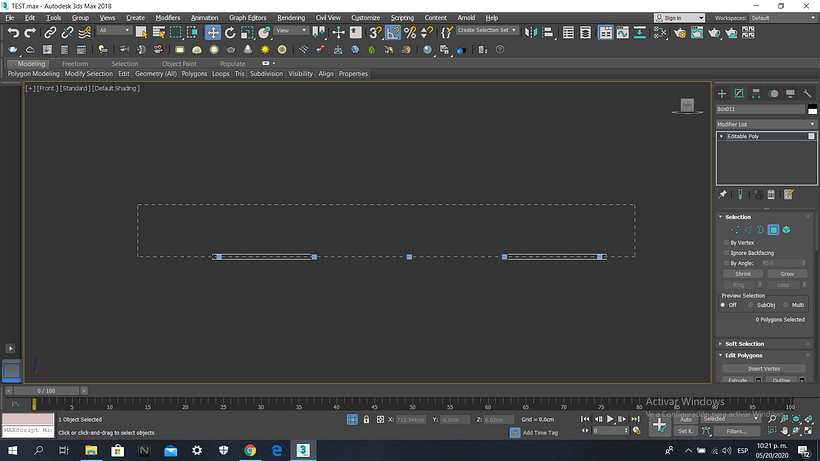The image size is (820, 461).
Task: Click Remove Modifier trash icon
Action: click(771, 194)
